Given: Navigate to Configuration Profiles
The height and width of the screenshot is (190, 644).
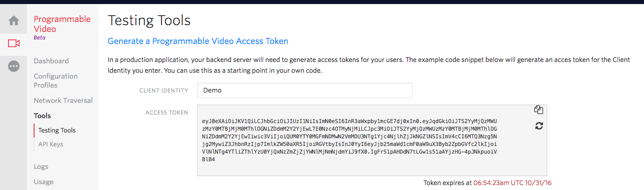Looking at the screenshot, I should click(56, 81).
